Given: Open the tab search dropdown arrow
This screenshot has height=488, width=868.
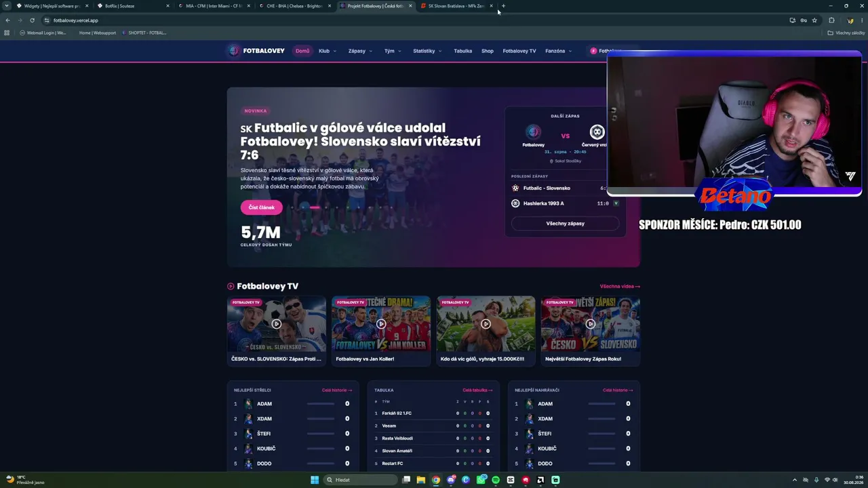Looking at the screenshot, I should click(x=7, y=6).
